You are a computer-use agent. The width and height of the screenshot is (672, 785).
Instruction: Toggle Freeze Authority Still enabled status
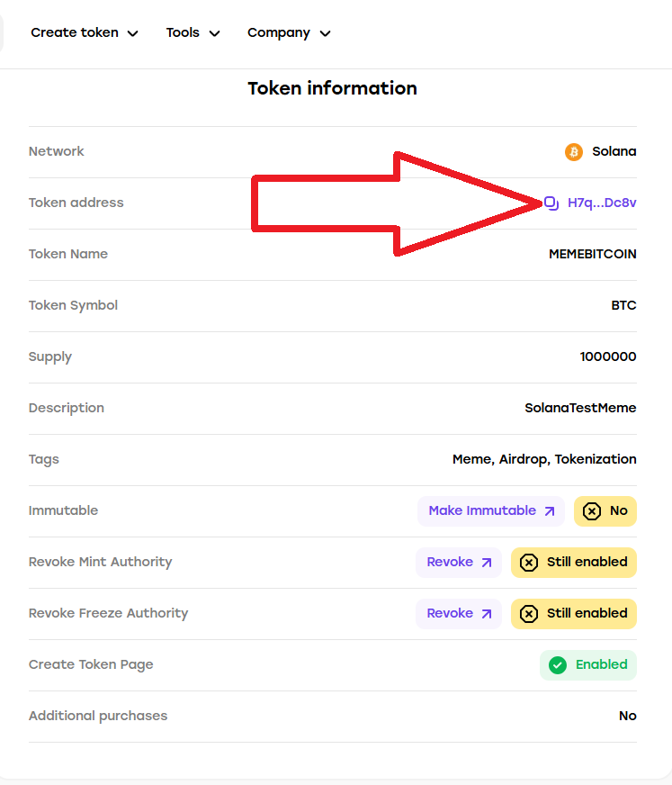pyautogui.click(x=574, y=614)
